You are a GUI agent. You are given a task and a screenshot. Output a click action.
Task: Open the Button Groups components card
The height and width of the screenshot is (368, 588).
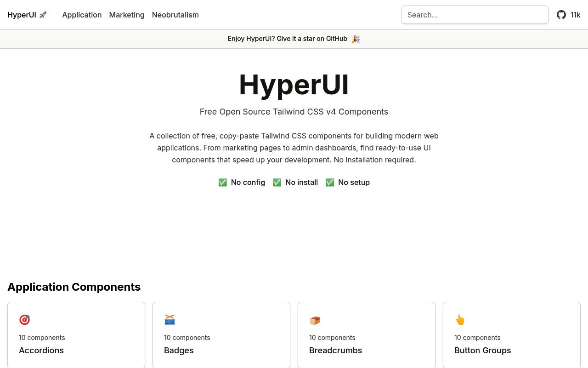(511, 335)
